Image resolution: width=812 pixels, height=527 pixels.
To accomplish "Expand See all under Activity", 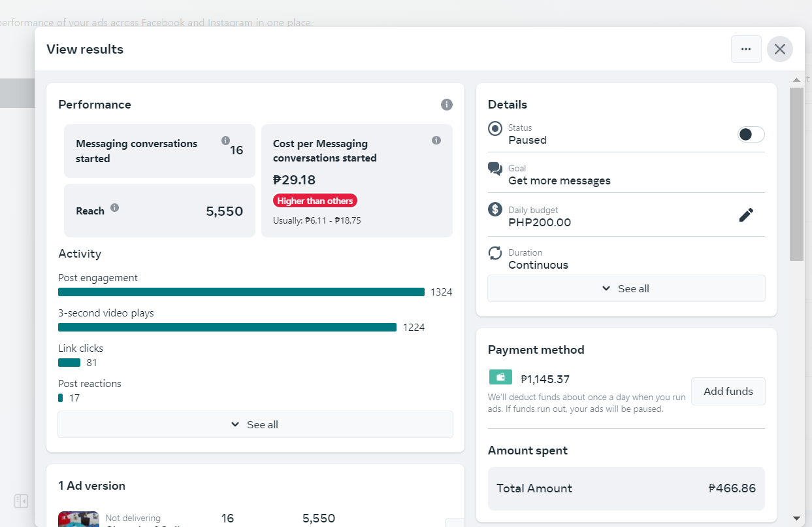I will coord(255,424).
